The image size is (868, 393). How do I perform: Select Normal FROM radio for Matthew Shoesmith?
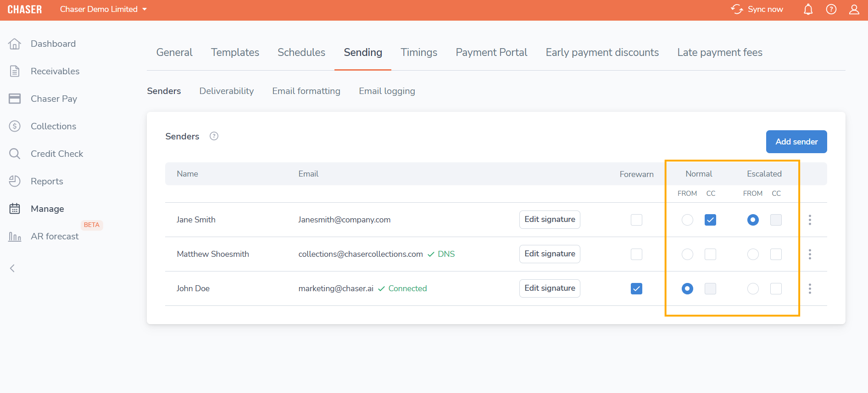pyautogui.click(x=687, y=254)
